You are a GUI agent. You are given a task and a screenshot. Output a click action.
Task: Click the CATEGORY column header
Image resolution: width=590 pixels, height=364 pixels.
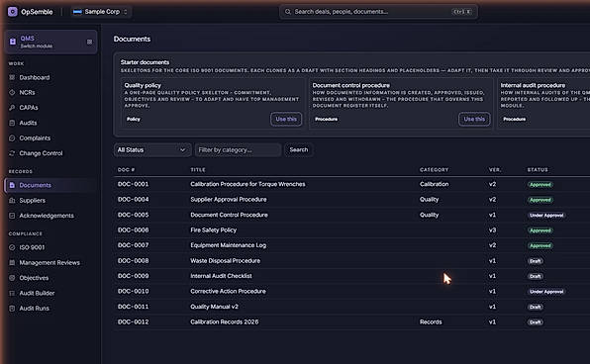coord(434,170)
